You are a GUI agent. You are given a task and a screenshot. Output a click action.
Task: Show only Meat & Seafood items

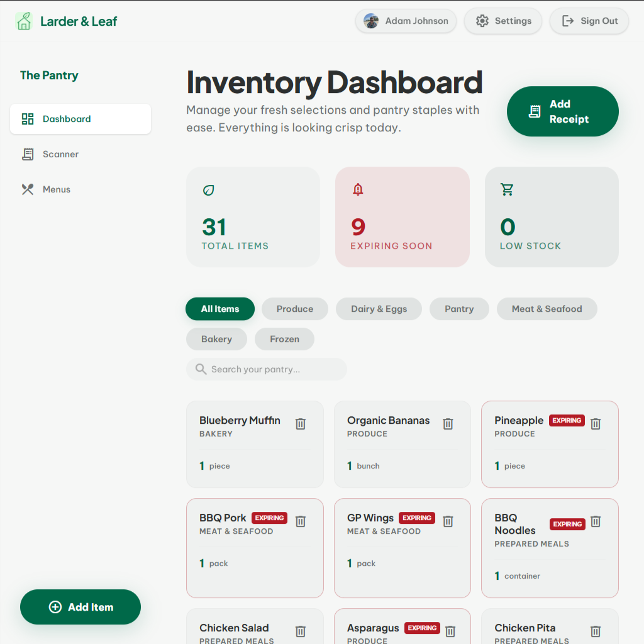click(547, 309)
